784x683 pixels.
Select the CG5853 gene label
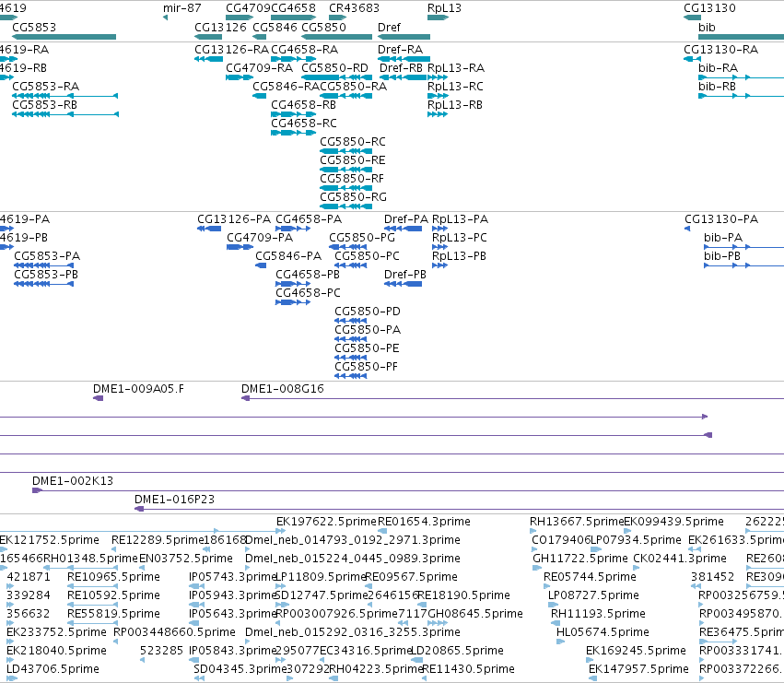pos(34,28)
